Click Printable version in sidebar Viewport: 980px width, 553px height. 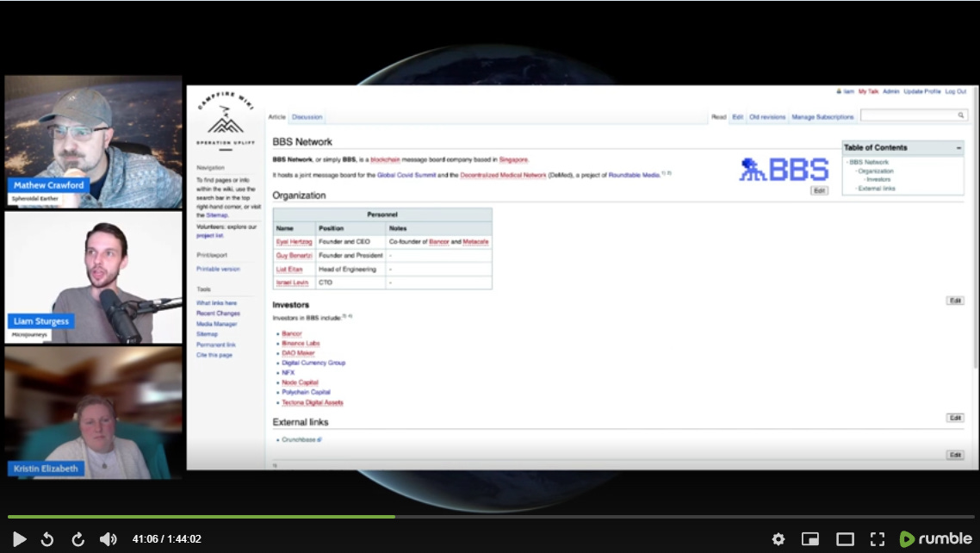218,269
